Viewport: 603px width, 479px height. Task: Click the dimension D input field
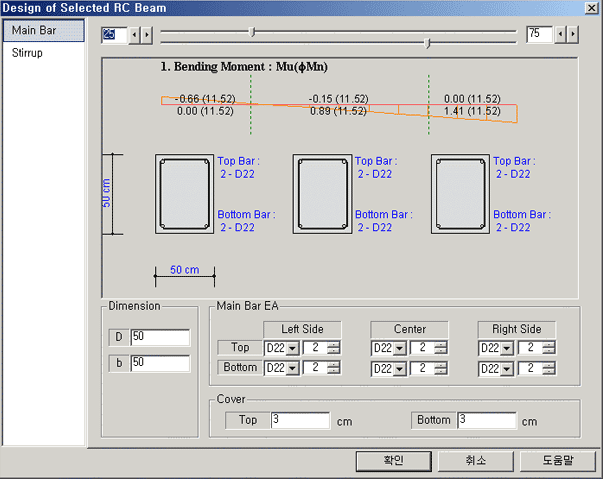[159, 338]
